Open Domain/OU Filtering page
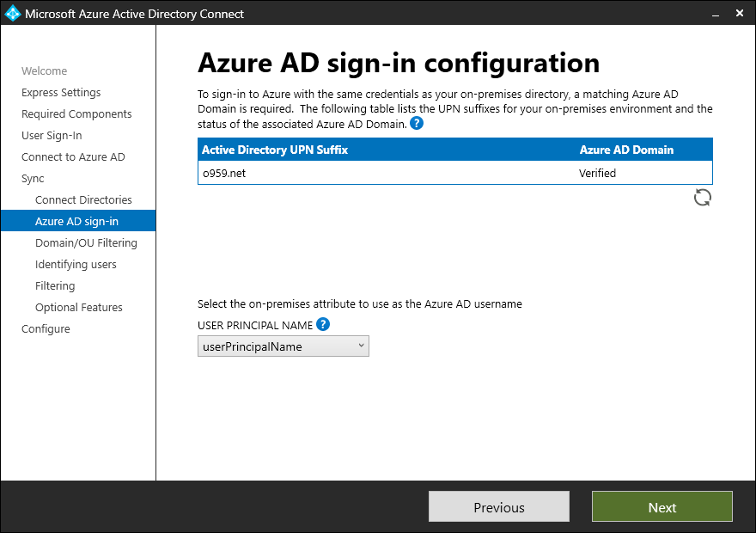 tap(86, 242)
